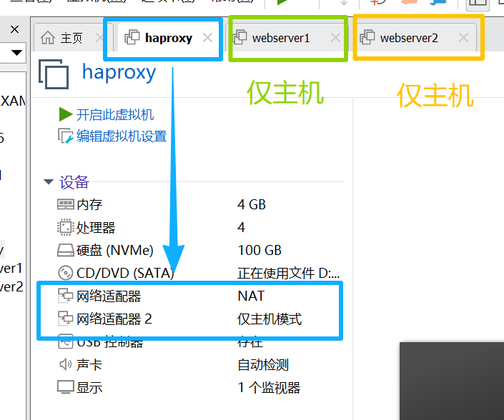Click the NAT network value
The width and height of the screenshot is (504, 420).
point(251,296)
